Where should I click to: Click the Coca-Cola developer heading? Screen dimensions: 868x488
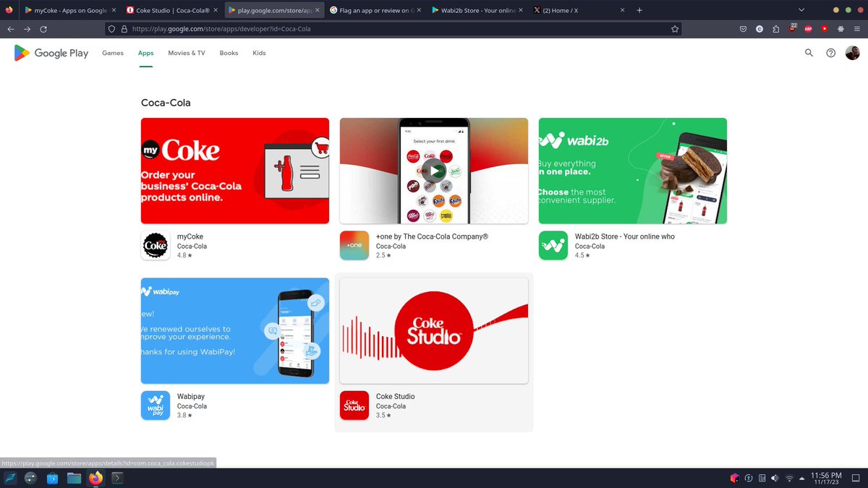[x=166, y=103]
